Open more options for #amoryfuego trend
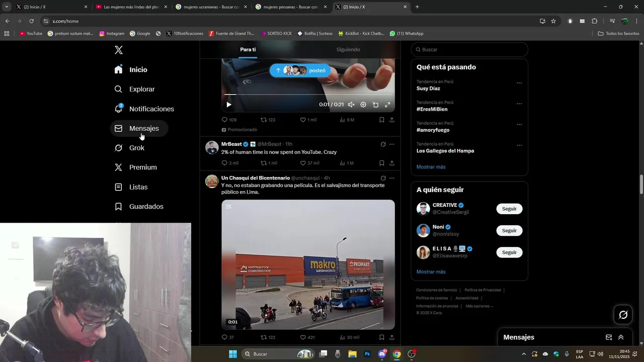 [x=519, y=124]
